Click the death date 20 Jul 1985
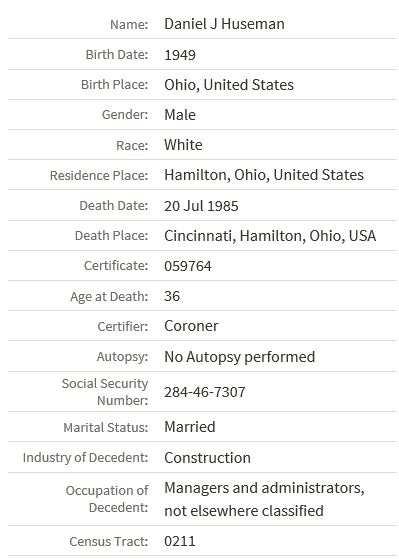Viewport: 399px width, 559px height. [x=201, y=206]
